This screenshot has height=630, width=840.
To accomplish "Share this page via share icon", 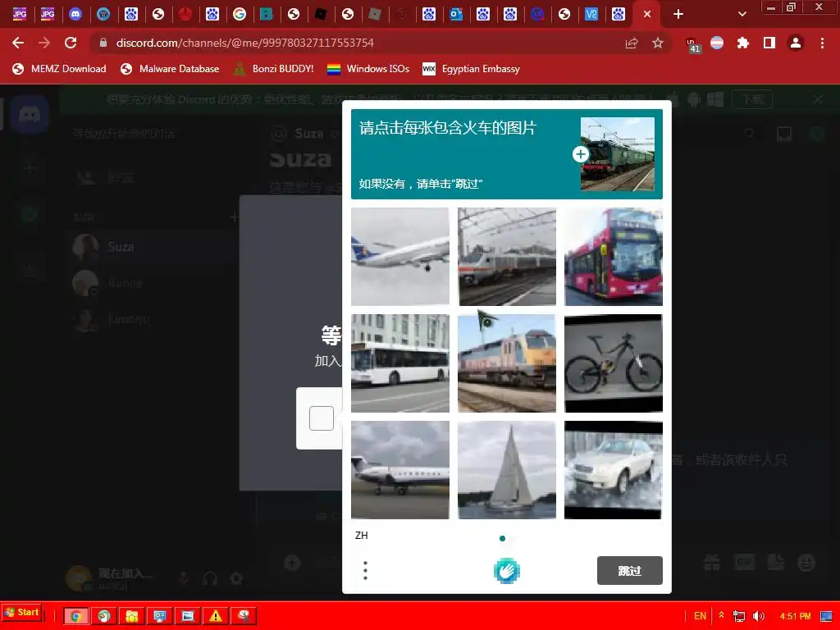I will point(632,43).
